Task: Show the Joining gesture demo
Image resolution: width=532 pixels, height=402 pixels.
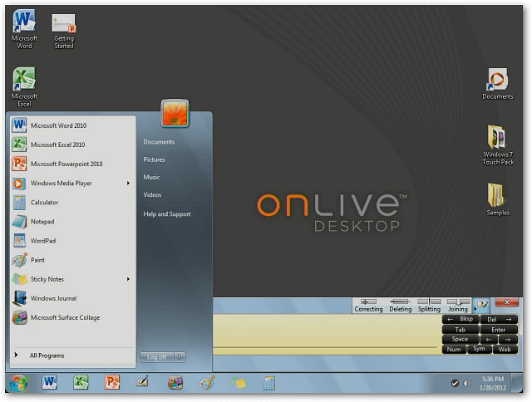Action: [x=458, y=306]
